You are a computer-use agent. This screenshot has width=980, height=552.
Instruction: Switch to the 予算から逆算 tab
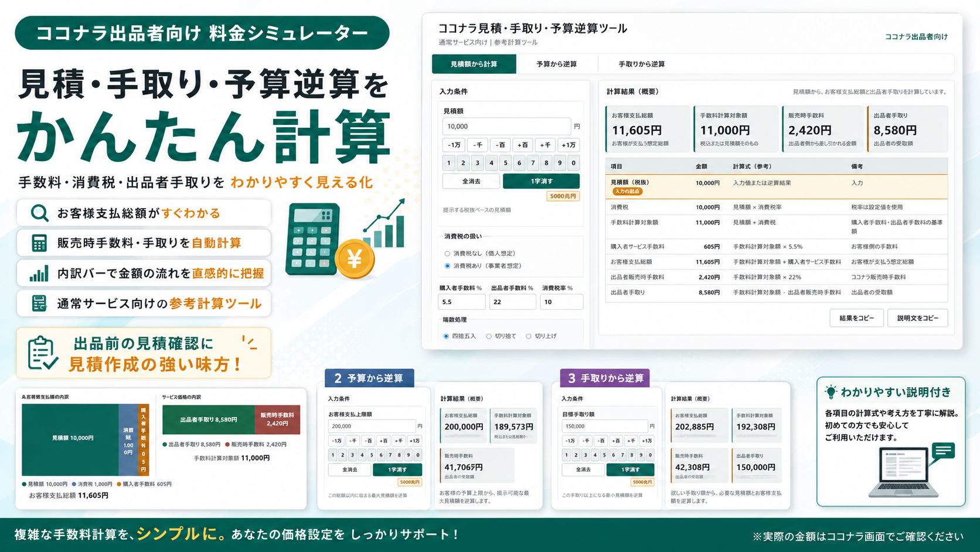pos(556,64)
